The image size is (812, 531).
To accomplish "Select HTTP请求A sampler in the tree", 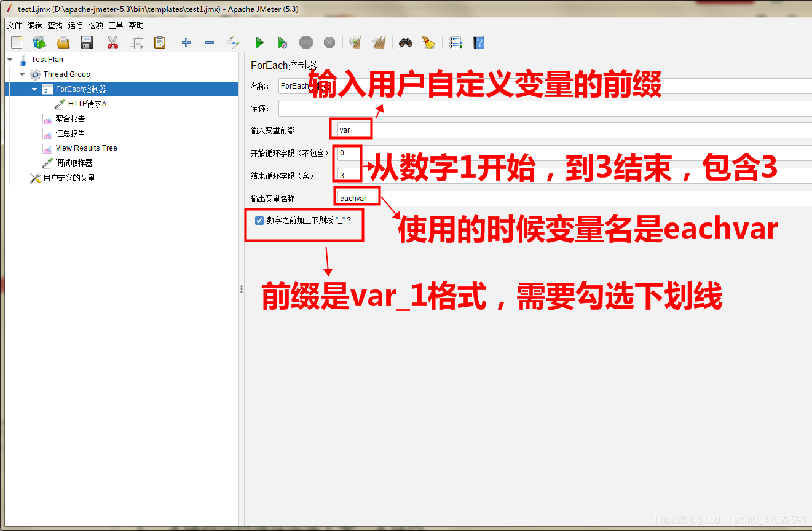I will [x=87, y=104].
